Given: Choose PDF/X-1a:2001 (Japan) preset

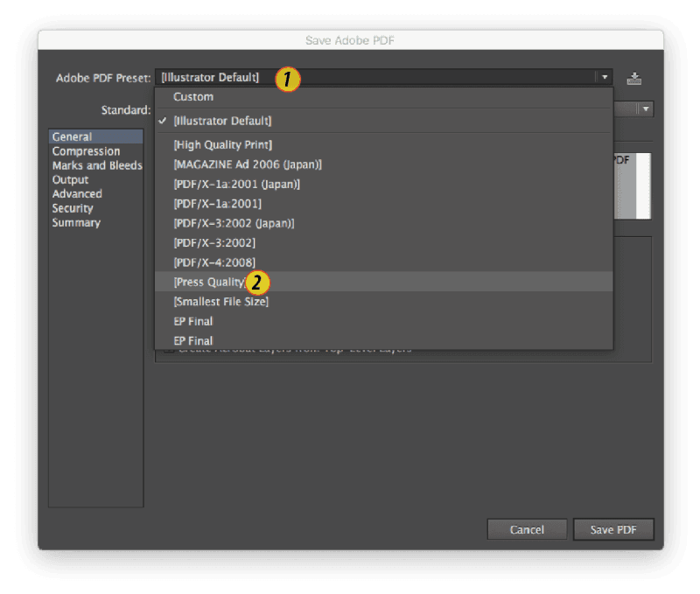Looking at the screenshot, I should pyautogui.click(x=236, y=184).
